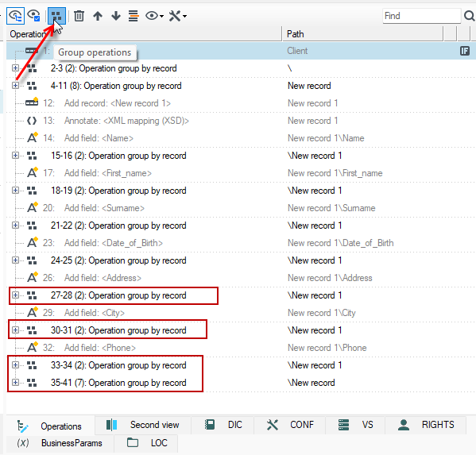476x455 pixels.
Task: Expand group 15-16 Operation group by record
Action: pyautogui.click(x=15, y=156)
